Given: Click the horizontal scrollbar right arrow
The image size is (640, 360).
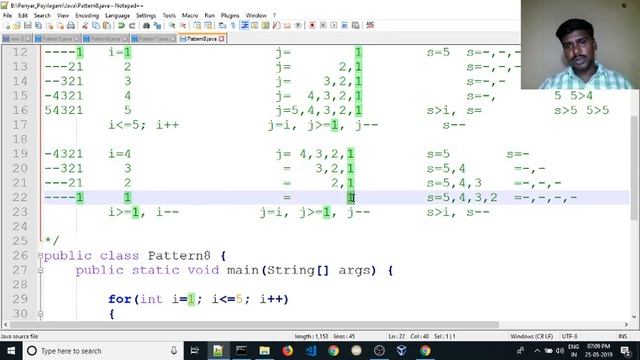Looking at the screenshot, I should [x=626, y=325].
